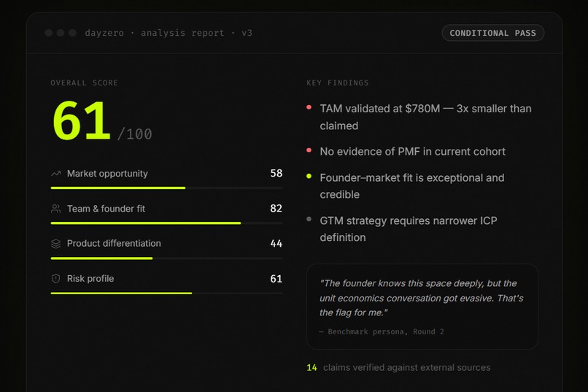Click the gray bullet beside GTM strategy finding
This screenshot has height=392, width=588.
click(x=309, y=219)
